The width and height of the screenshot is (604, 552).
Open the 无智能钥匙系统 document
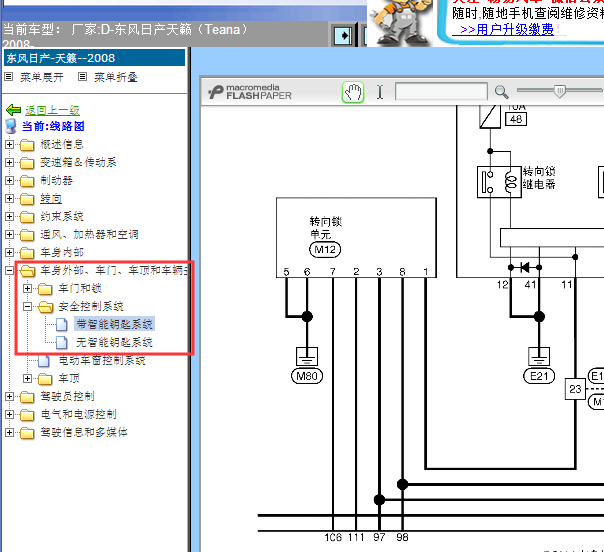(114, 342)
